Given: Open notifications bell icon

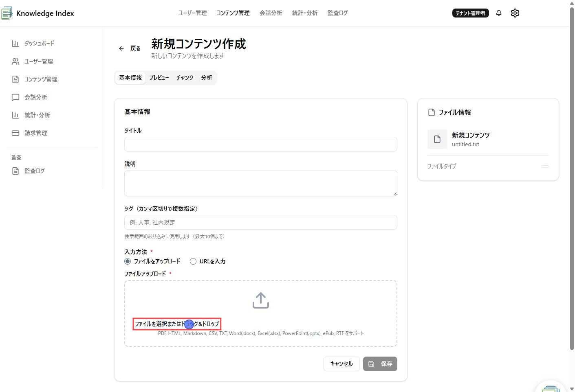Looking at the screenshot, I should coord(498,13).
